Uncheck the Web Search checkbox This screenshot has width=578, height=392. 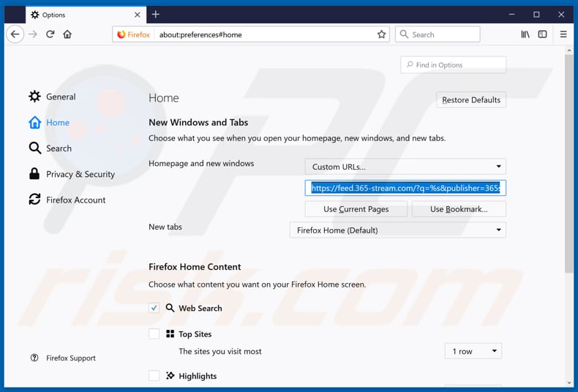(x=154, y=308)
